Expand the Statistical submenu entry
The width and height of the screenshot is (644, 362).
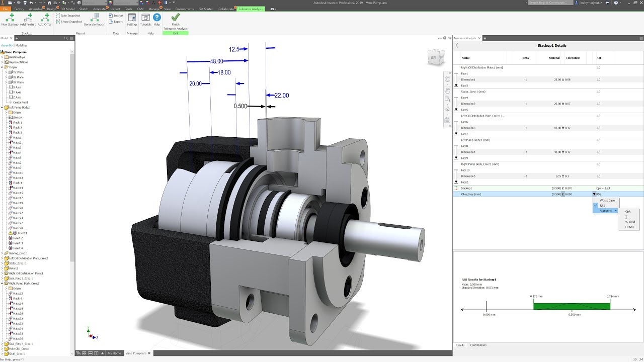tap(606, 211)
